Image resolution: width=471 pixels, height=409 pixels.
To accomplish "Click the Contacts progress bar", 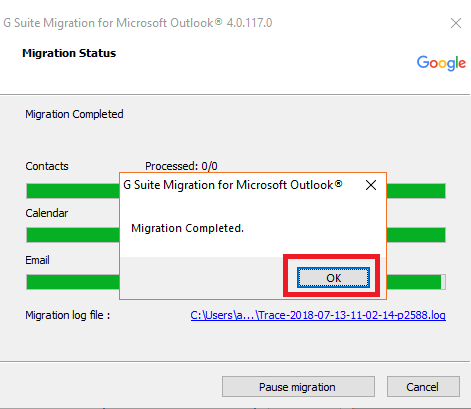I will coord(236,191).
